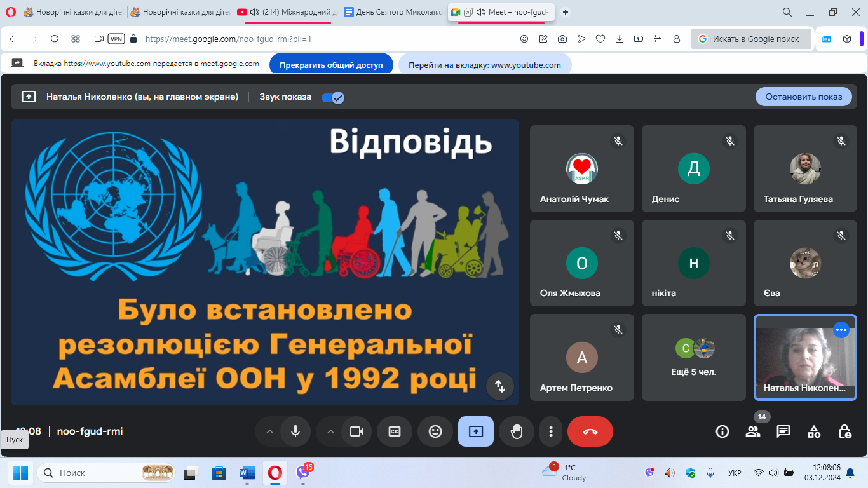Open activities panel icon
The image size is (868, 488).
[x=814, y=431]
